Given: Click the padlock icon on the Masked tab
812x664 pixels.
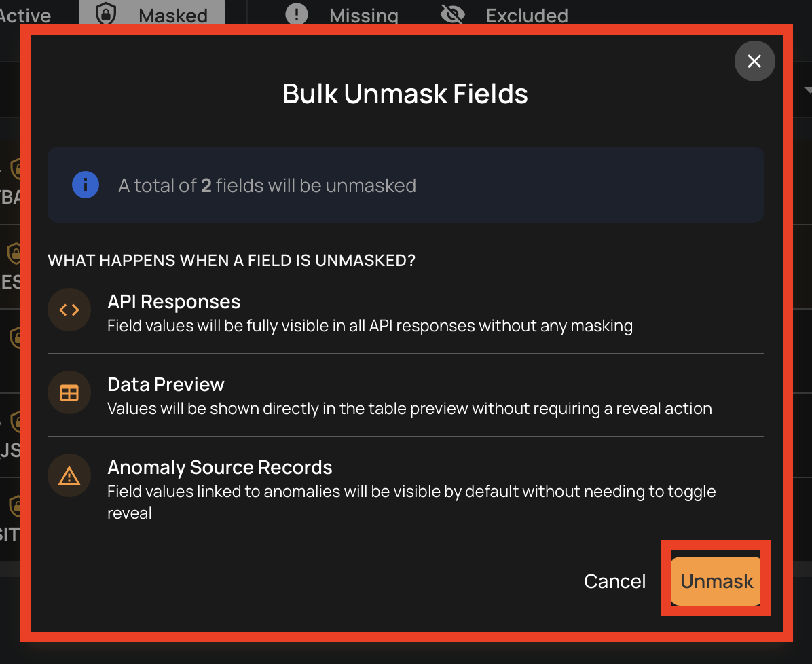Looking at the screenshot, I should pyautogui.click(x=106, y=14).
